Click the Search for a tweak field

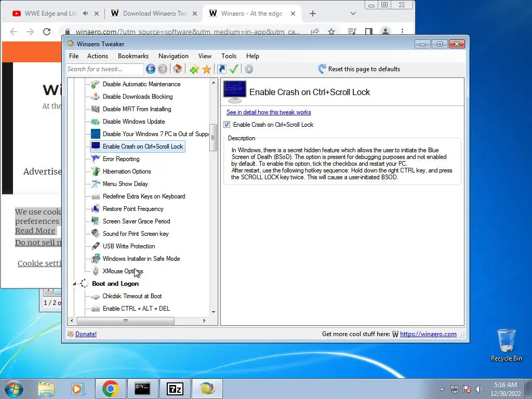tap(105, 69)
